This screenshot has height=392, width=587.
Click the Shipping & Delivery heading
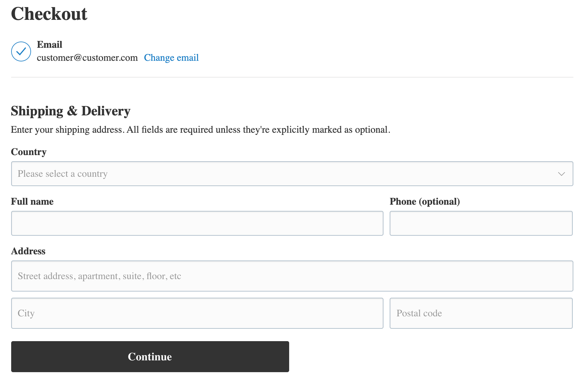[x=70, y=111]
